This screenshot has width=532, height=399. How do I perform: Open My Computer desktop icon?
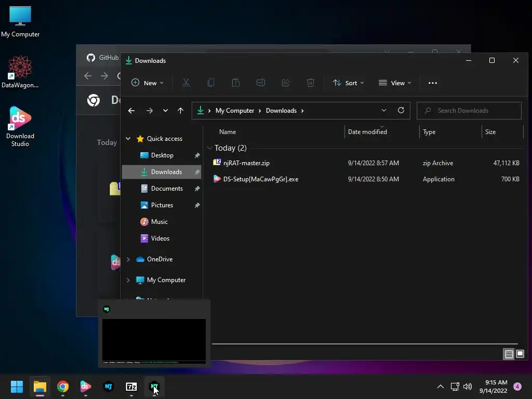point(20,21)
